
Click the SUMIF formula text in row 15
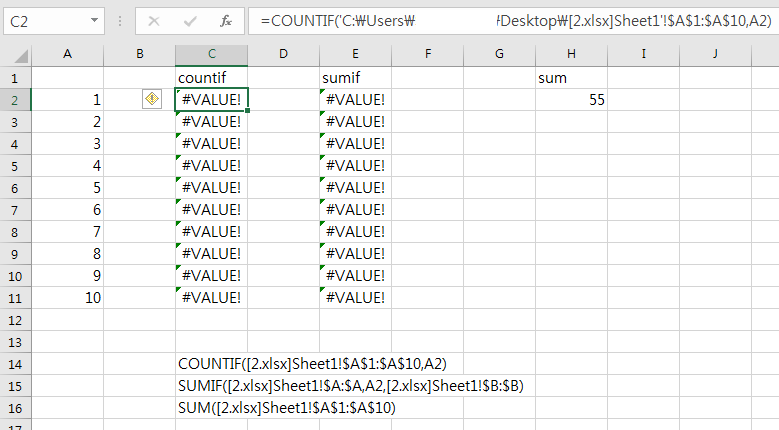351,386
